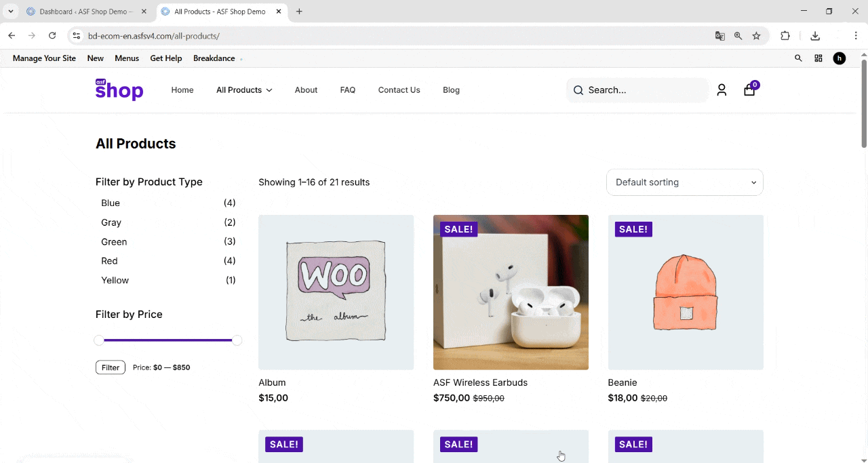Filter products by Yellow
This screenshot has width=868, height=463.
[x=115, y=281]
